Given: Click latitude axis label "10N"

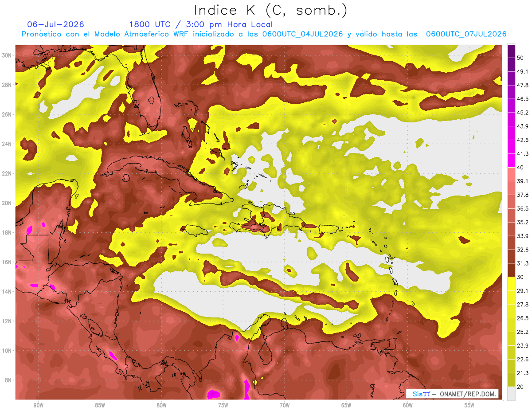Looking at the screenshot, I should tap(7, 351).
